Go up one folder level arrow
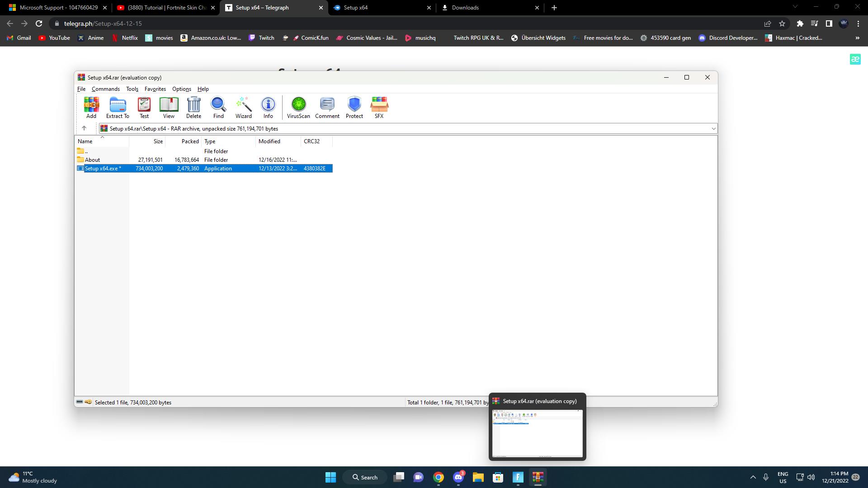The image size is (868, 488). coord(84,128)
